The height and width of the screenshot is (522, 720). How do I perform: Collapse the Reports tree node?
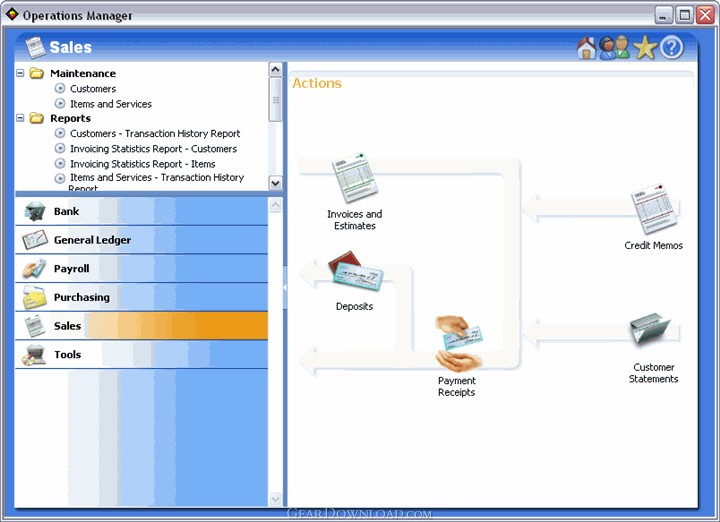click(20, 118)
